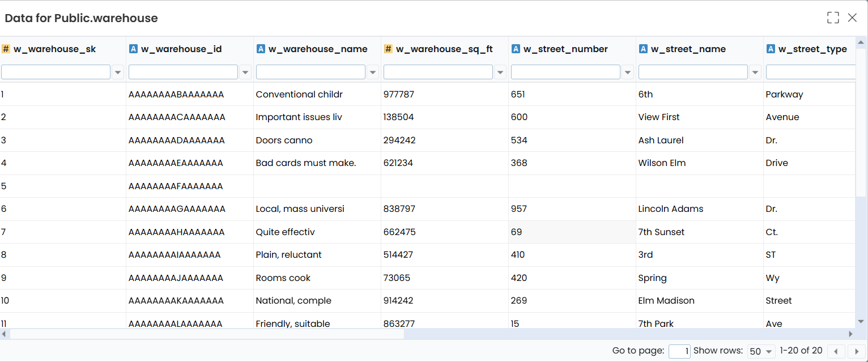Click the numeric type icon beside w_warehouse_sk

click(x=6, y=49)
